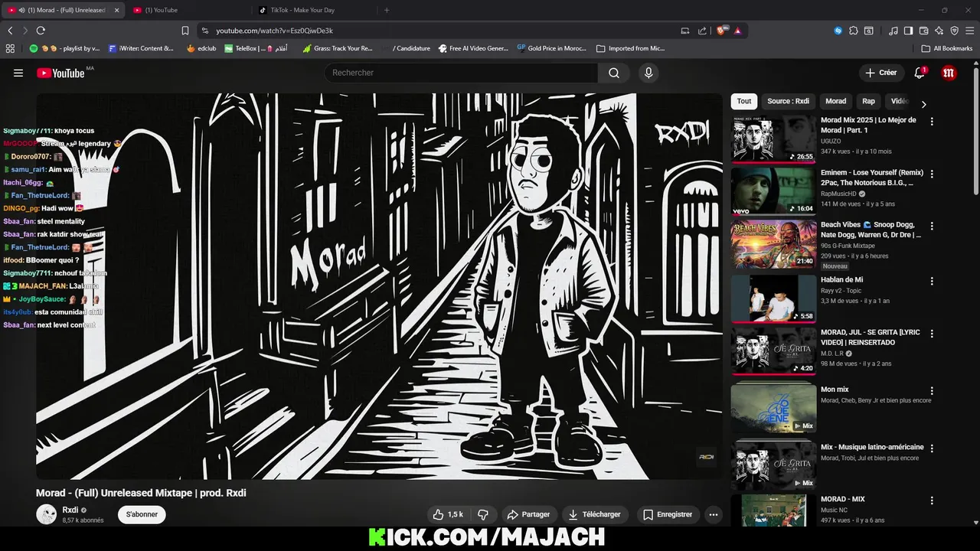Switch to the (1) YouTube tab
The height and width of the screenshot is (551, 980).
(188, 10)
